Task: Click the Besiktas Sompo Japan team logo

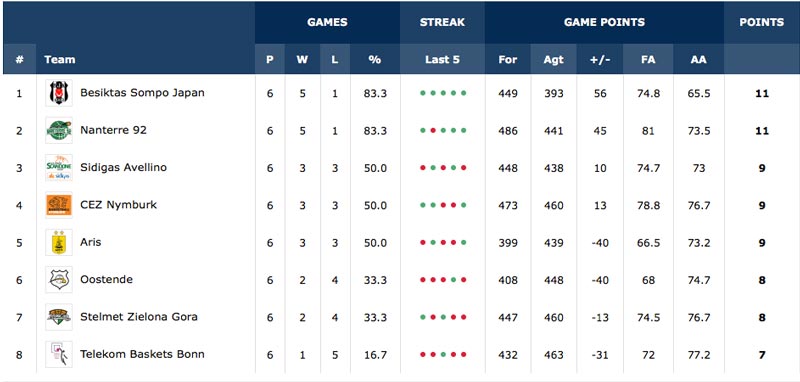Action: 59,93
